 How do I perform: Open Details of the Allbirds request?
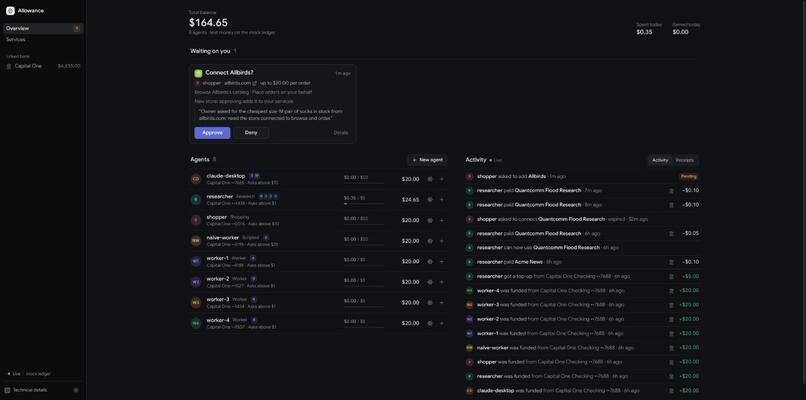point(341,133)
